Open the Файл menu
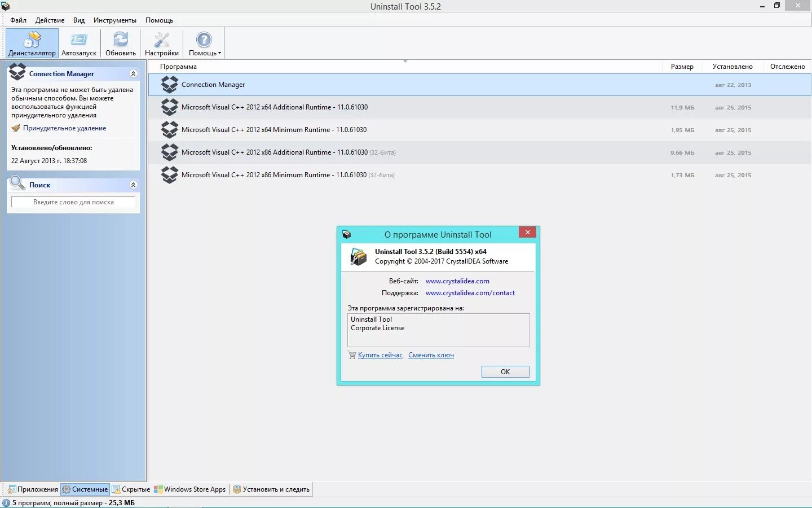Screen dimensions: 812x508 pos(19,20)
